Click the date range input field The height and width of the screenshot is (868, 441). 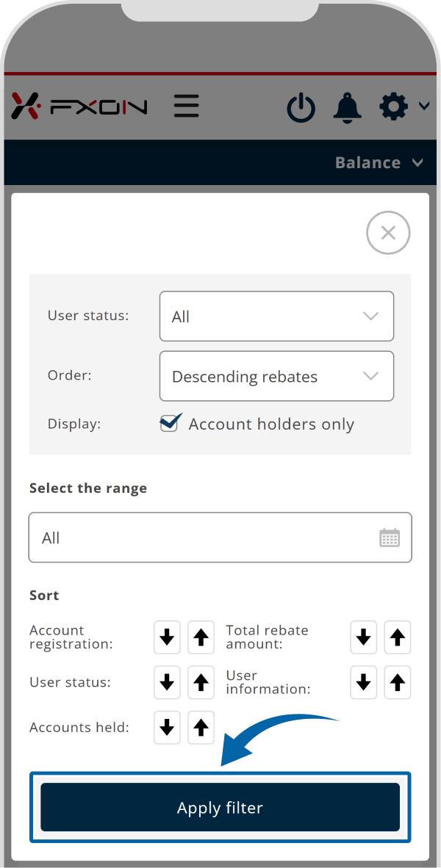click(206, 538)
